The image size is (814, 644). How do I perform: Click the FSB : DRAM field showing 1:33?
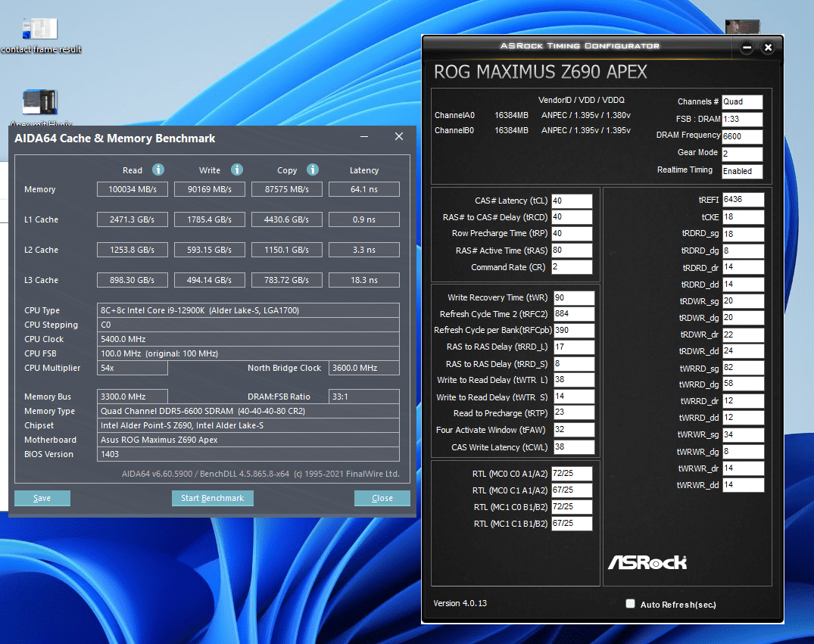[742, 119]
